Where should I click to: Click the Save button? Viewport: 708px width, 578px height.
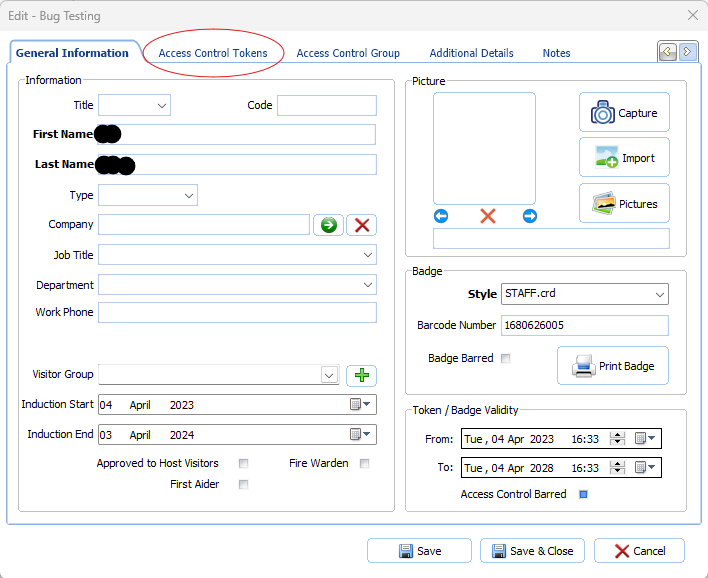coord(419,550)
